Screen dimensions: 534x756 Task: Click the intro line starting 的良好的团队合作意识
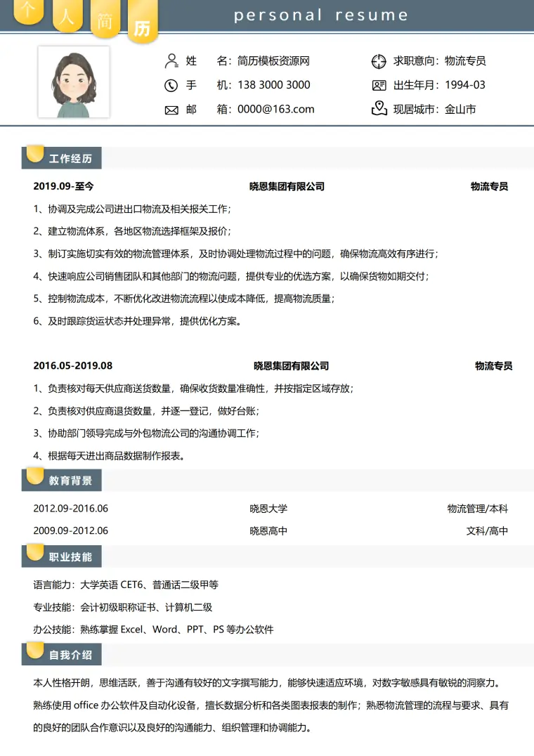(172, 728)
